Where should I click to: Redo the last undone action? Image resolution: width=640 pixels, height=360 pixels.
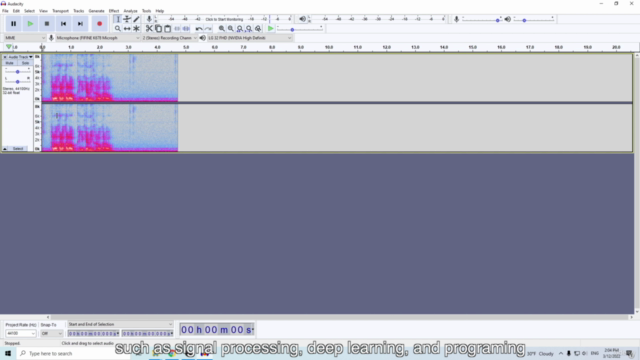pyautogui.click(x=208, y=29)
